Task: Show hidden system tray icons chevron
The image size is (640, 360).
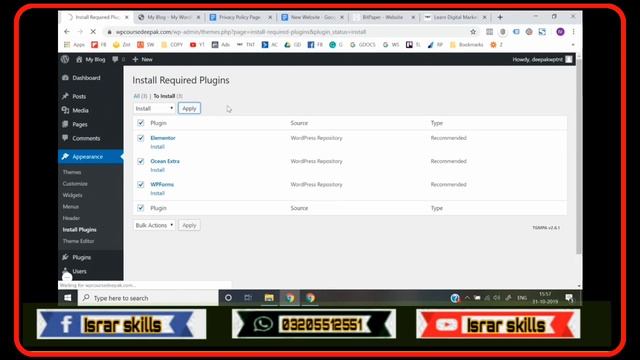Action: pos(467,298)
